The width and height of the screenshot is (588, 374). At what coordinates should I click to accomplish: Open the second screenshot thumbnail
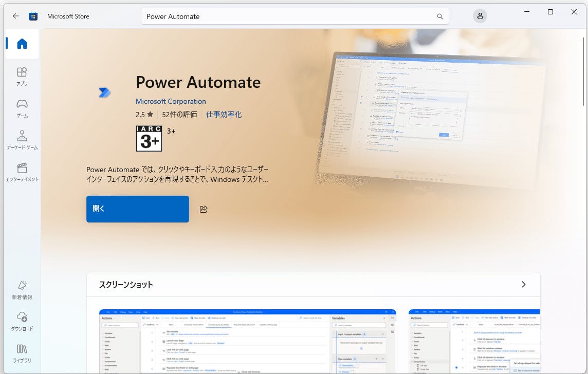point(474,341)
